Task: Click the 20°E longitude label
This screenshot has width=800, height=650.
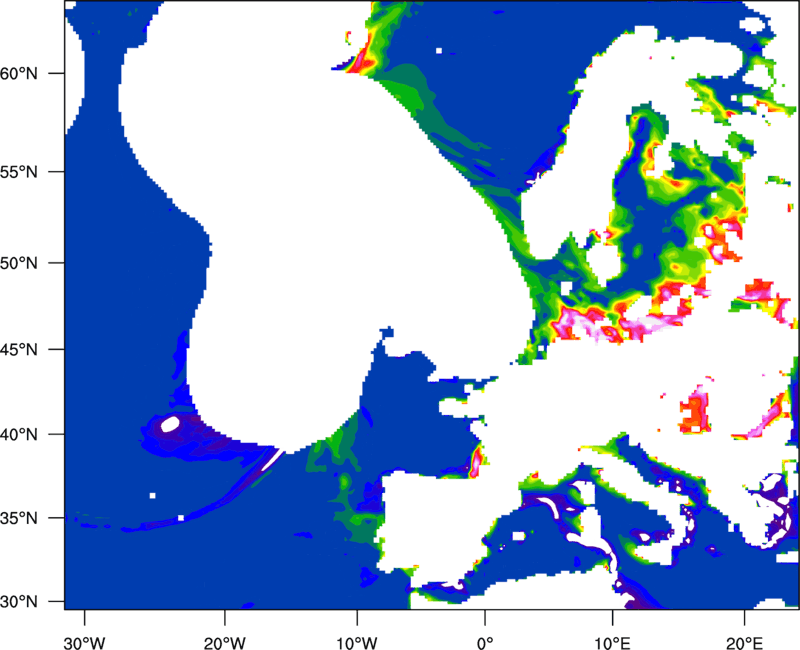Action: (744, 643)
